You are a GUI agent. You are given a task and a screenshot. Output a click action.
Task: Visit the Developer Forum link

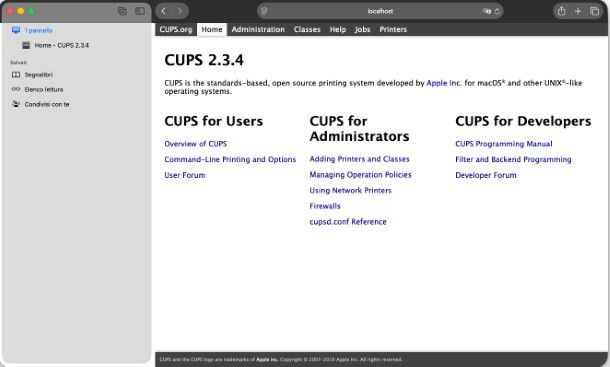coord(486,175)
